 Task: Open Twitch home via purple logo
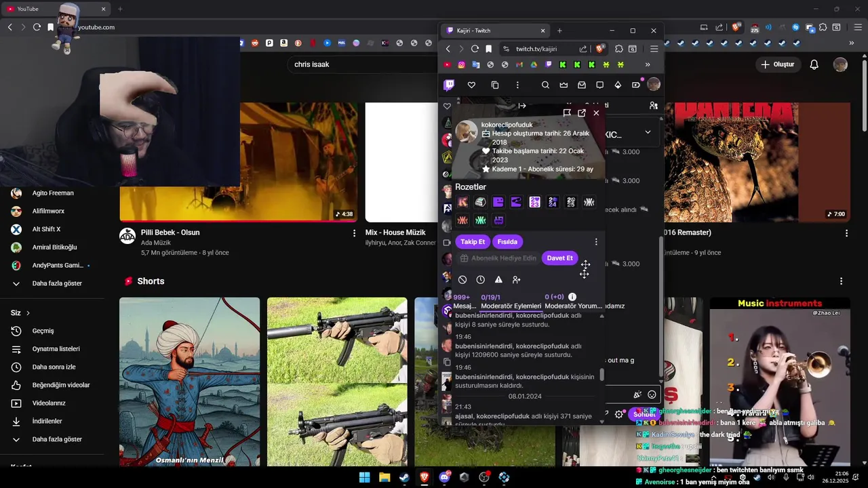pos(449,85)
